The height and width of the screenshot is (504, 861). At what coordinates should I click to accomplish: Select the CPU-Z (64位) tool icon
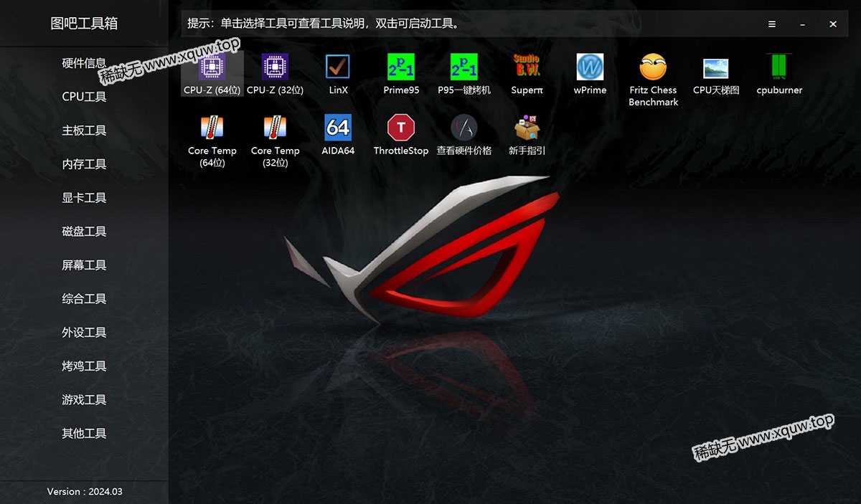pos(212,67)
